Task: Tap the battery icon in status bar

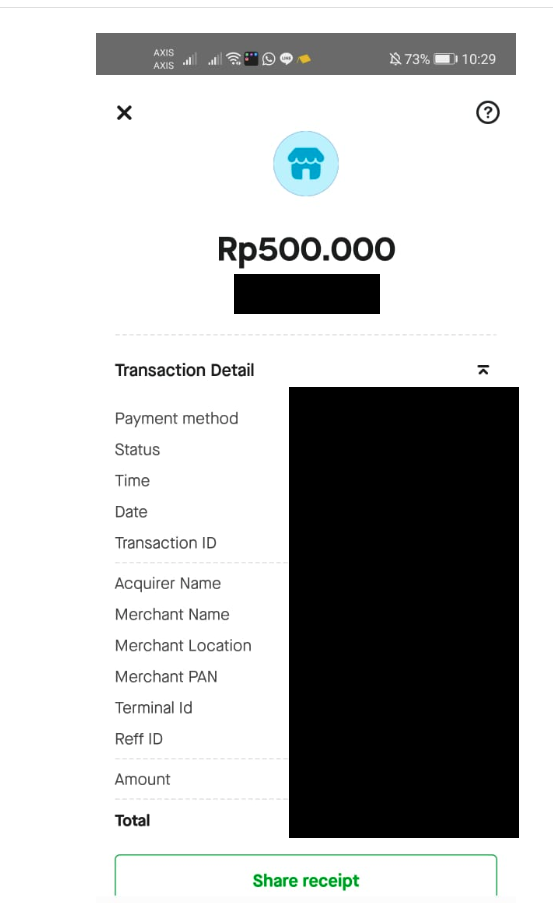Action: coord(446,59)
